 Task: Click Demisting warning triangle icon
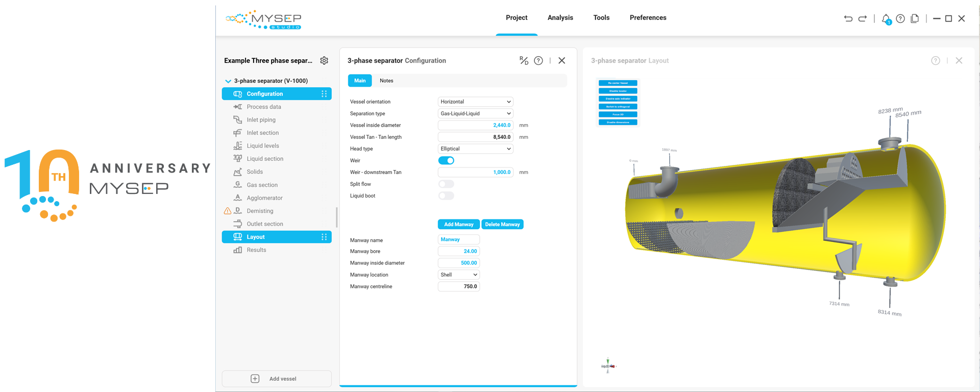[x=228, y=211]
